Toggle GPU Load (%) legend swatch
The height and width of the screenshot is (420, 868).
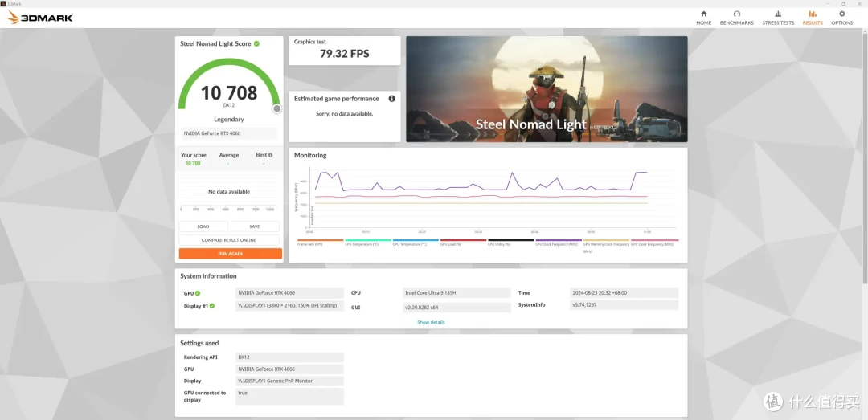pyautogui.click(x=463, y=240)
